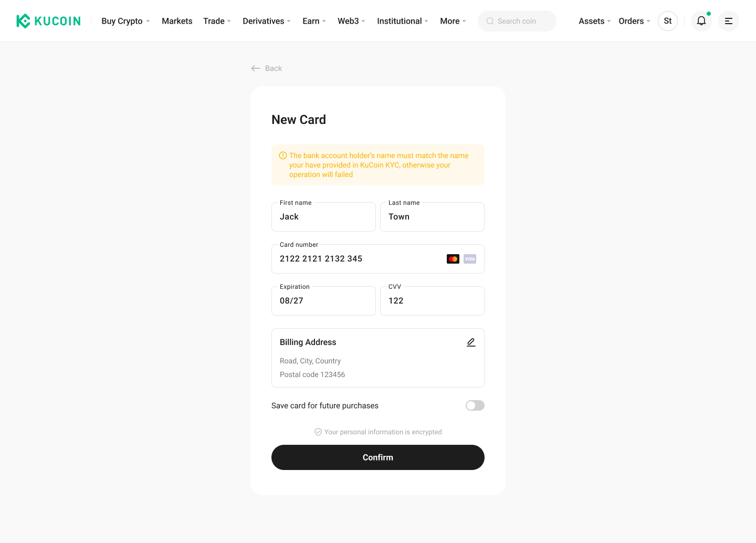The width and height of the screenshot is (756, 543).
Task: Open the hamburger menu icon
Action: click(x=729, y=21)
